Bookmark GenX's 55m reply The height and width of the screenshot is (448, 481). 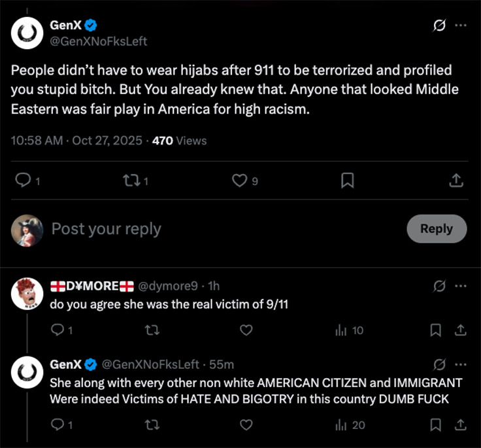coord(436,425)
